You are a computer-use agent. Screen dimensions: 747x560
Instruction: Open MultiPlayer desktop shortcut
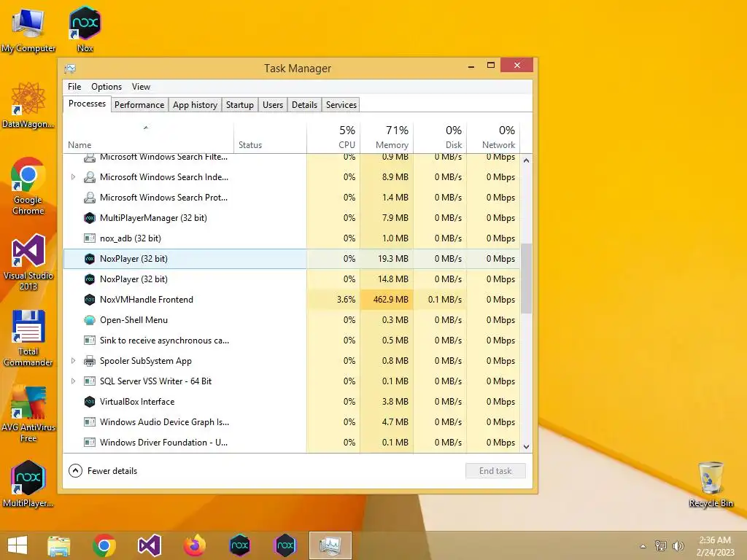pyautogui.click(x=28, y=484)
